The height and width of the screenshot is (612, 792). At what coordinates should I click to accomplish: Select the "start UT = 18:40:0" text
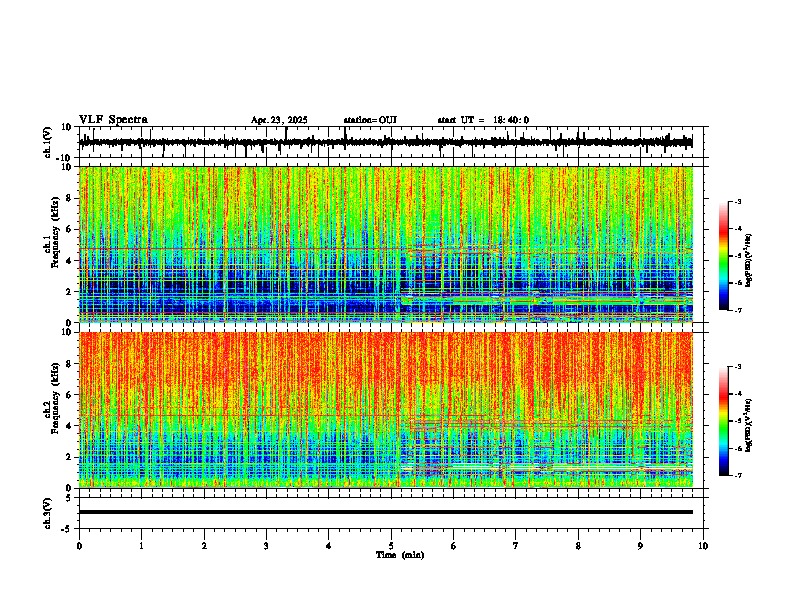[483, 120]
